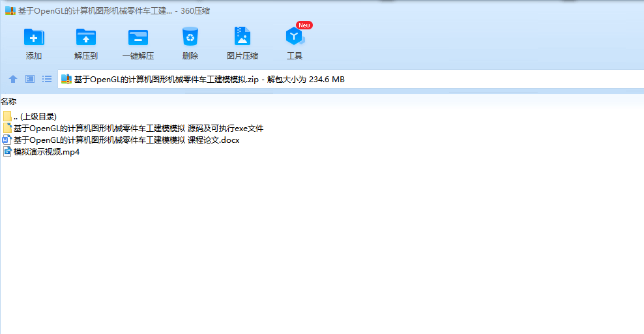Switch to list view mode

[x=47, y=79]
